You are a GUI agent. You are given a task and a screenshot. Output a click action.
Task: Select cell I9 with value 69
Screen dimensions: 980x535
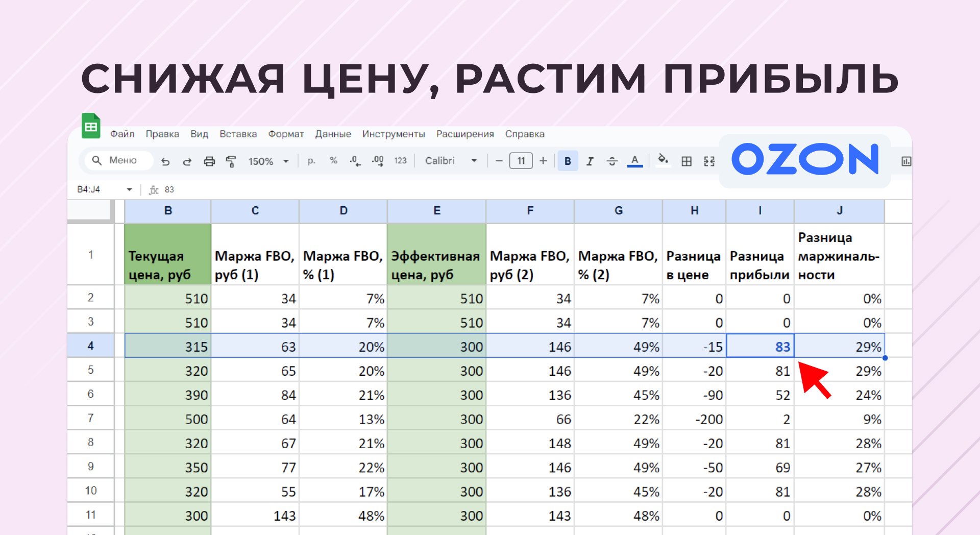[x=760, y=467]
